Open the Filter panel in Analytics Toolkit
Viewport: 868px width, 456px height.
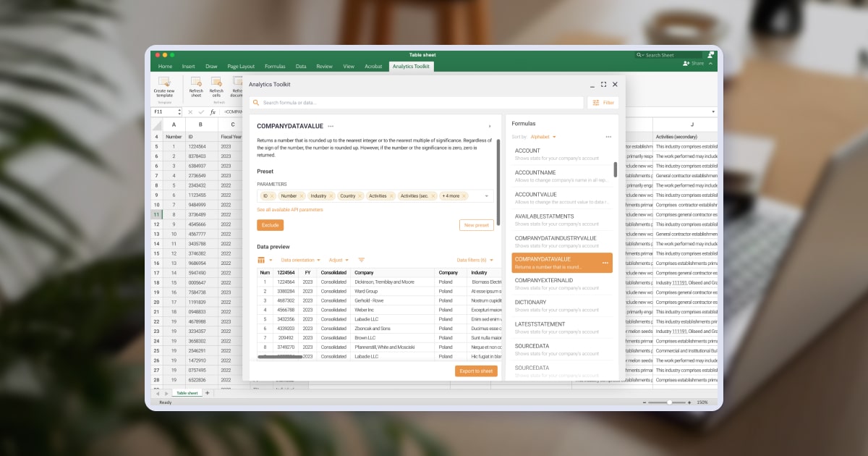[603, 102]
